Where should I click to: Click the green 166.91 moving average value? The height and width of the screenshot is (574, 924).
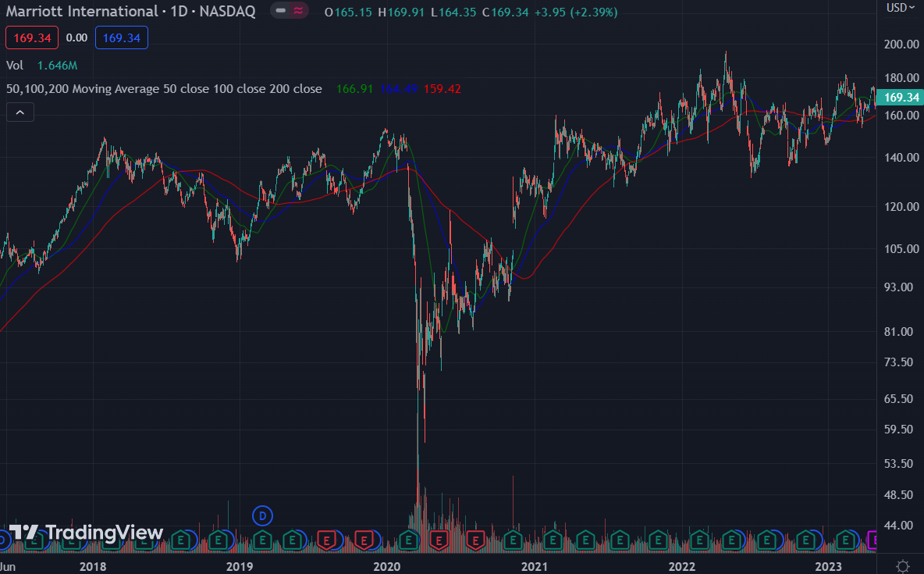point(354,89)
